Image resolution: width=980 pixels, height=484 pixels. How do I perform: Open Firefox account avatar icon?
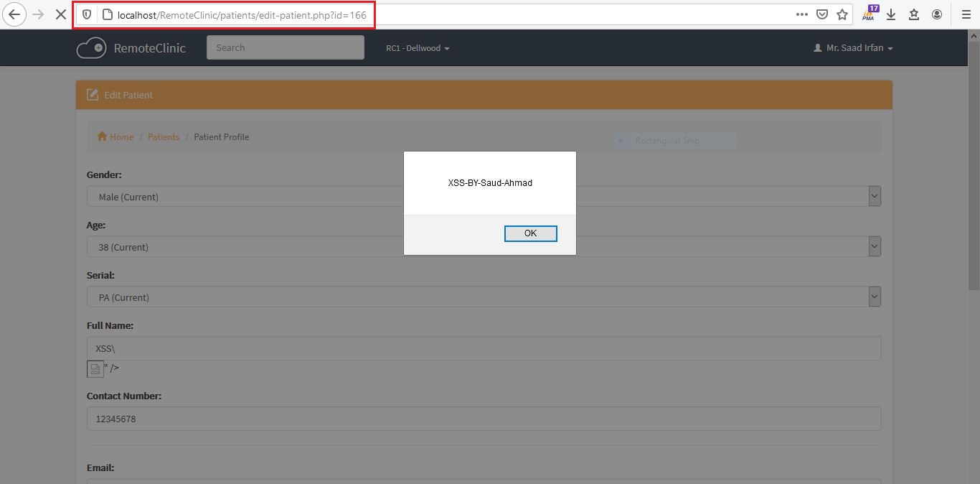click(937, 14)
